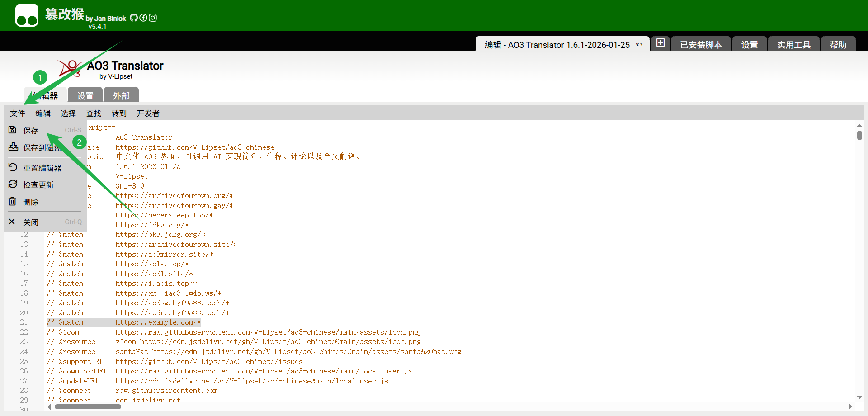Click the example.com match line in editor
The width and height of the screenshot is (868, 416).
tap(158, 322)
